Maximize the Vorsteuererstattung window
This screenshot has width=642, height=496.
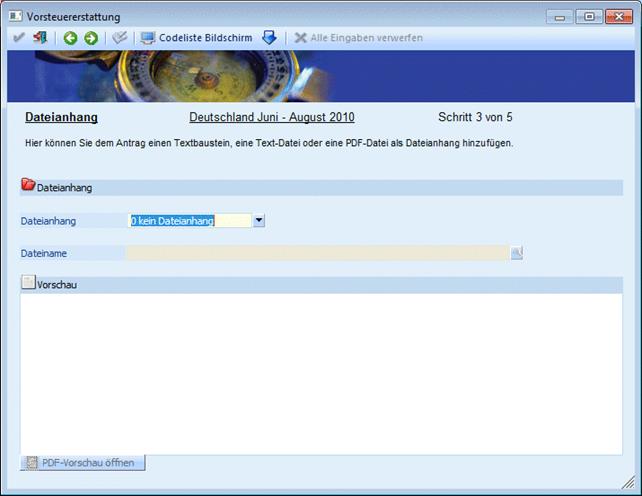(588, 15)
